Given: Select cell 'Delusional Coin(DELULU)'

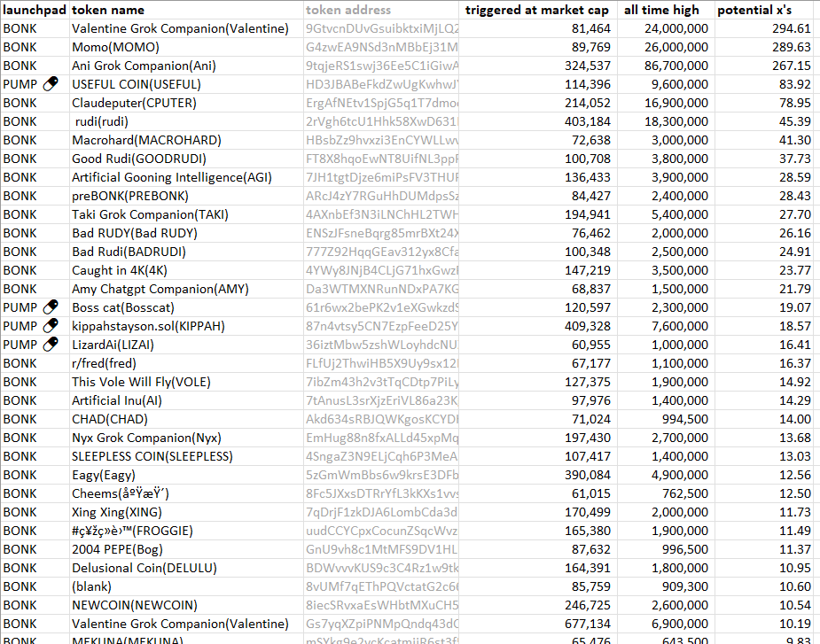Looking at the screenshot, I should point(186,568).
